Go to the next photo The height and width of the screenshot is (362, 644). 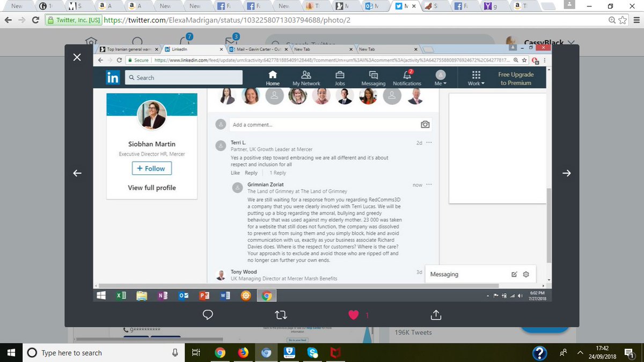coord(567,173)
